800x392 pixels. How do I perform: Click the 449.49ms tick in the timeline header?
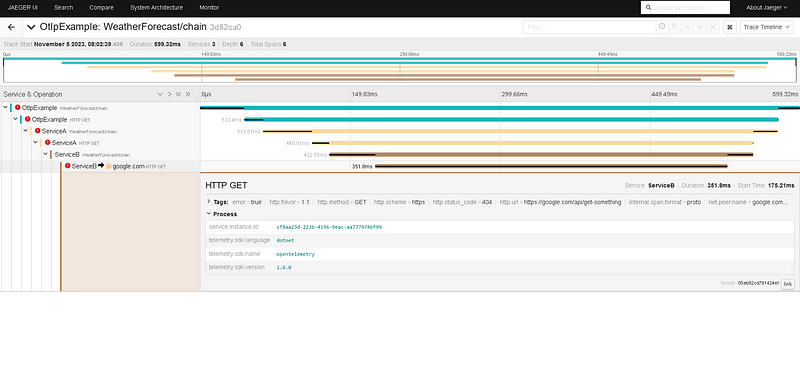[x=665, y=94]
